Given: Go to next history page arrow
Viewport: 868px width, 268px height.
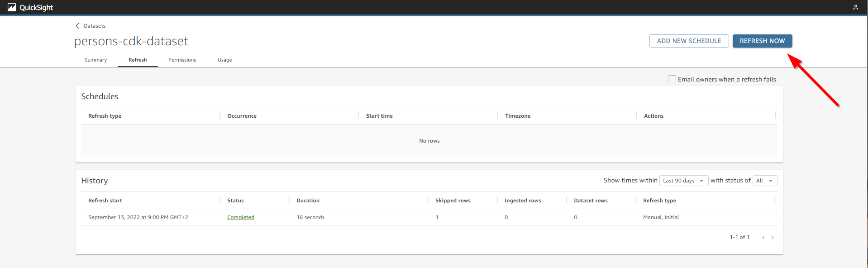Looking at the screenshot, I should [773, 237].
